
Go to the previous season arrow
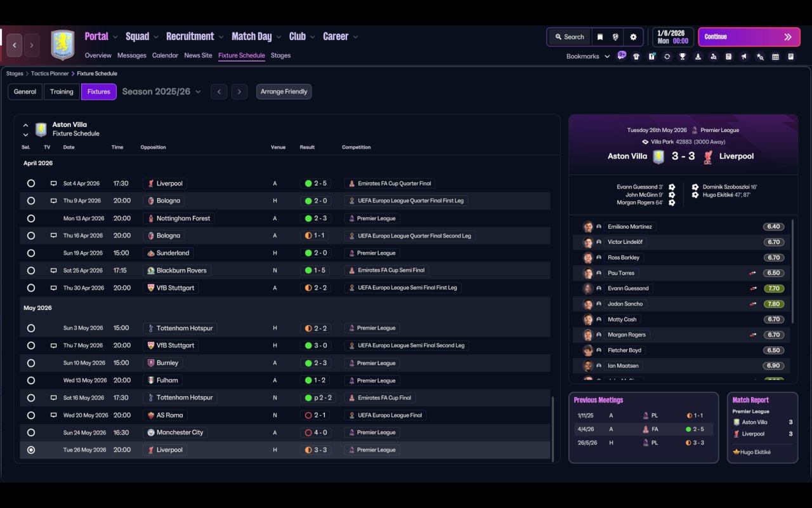pos(219,91)
